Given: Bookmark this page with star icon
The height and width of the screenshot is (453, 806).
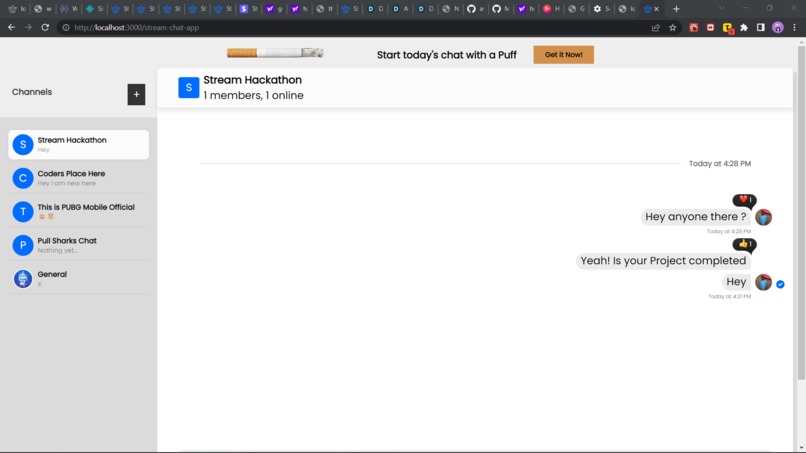Looking at the screenshot, I should click(x=672, y=28).
